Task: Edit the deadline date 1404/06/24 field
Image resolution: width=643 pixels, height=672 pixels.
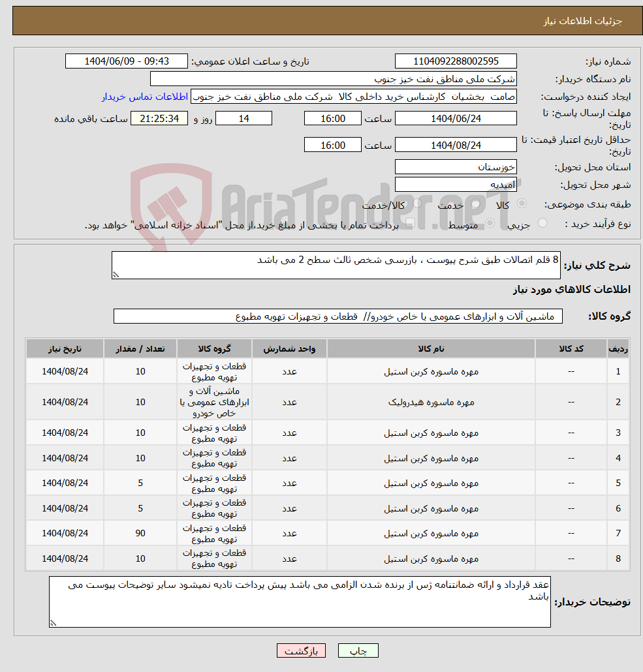Action: click(456, 118)
